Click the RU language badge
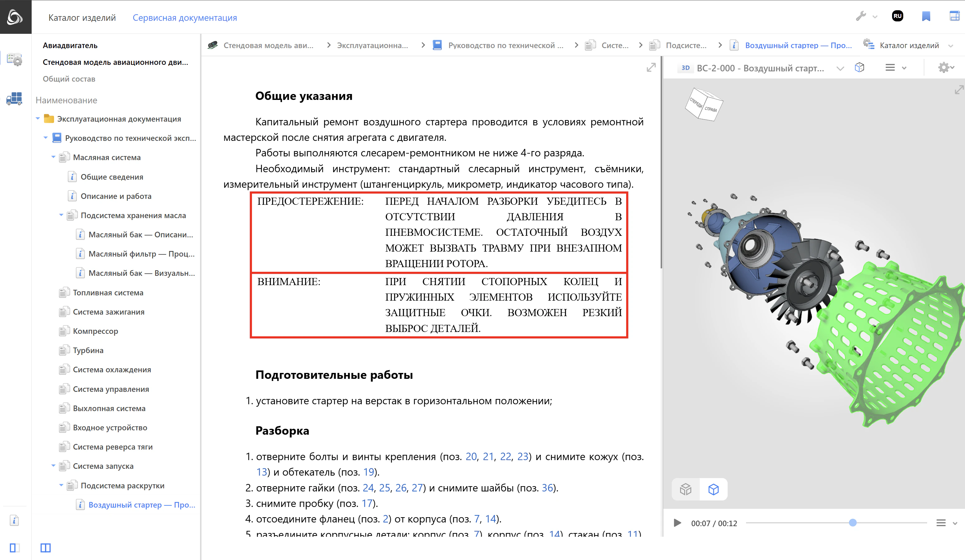This screenshot has height=560, width=965. 897,16
